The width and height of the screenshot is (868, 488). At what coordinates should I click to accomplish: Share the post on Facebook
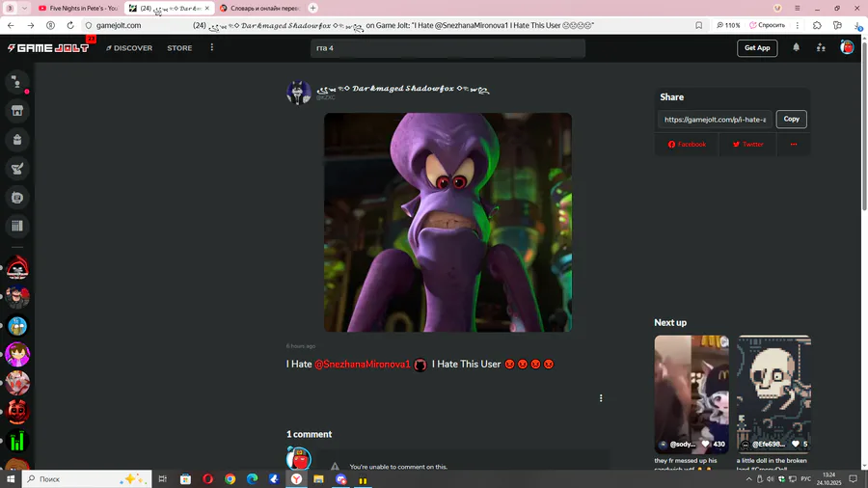pyautogui.click(x=687, y=145)
